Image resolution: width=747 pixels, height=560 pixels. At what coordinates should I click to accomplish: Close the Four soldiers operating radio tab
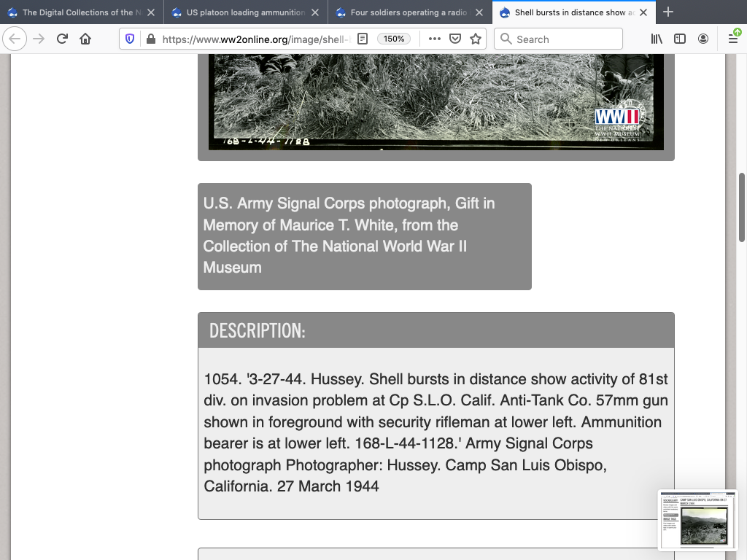pos(479,12)
